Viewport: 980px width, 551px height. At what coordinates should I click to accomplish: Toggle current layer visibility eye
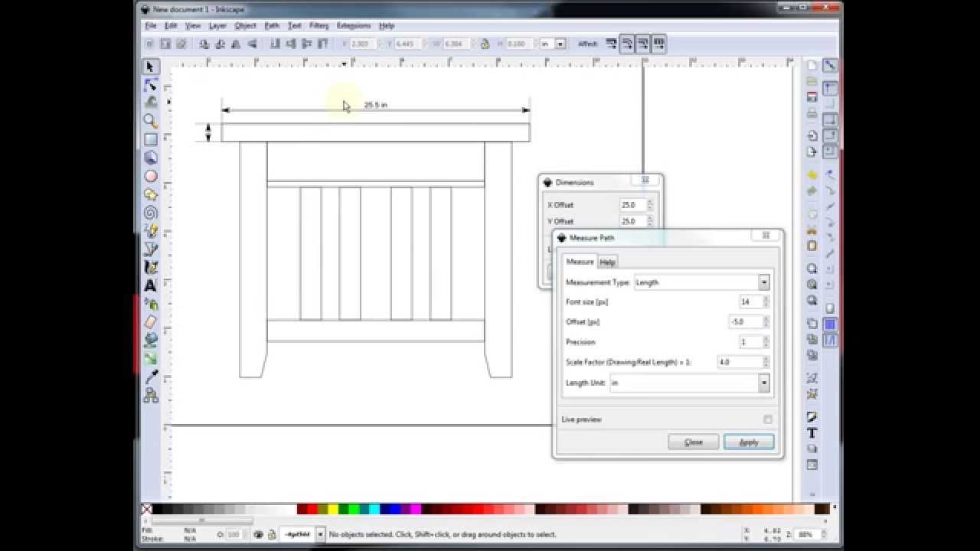click(259, 534)
